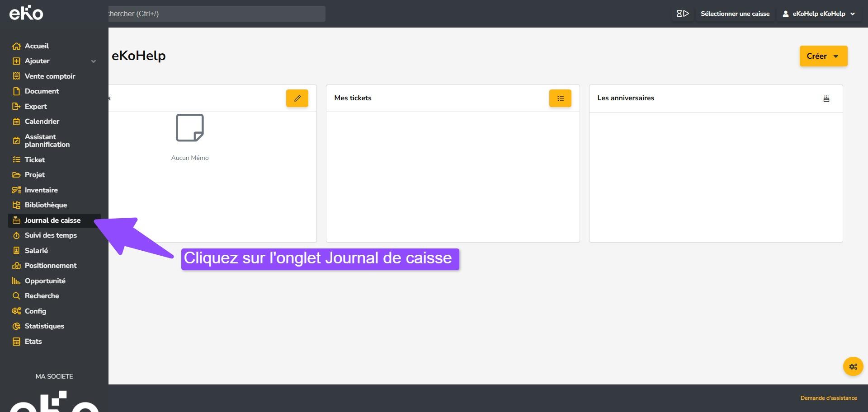
Task: Open the ticket list icon in Mes tickets
Action: pos(560,98)
